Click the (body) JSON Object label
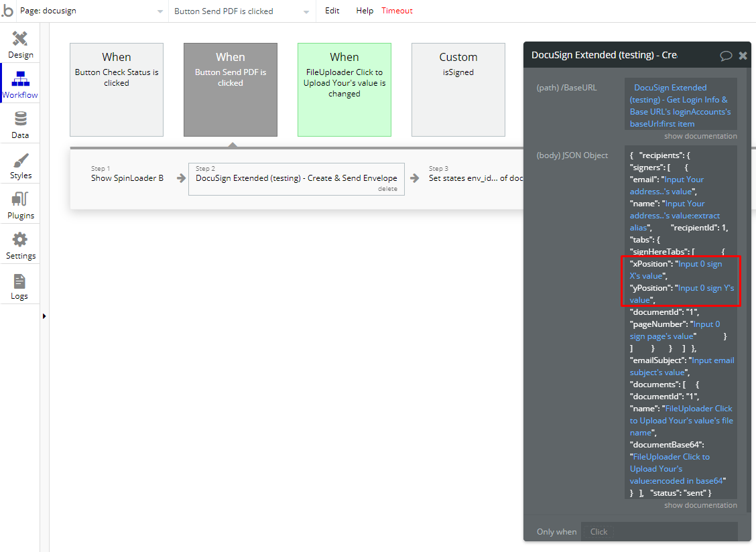 click(x=572, y=155)
